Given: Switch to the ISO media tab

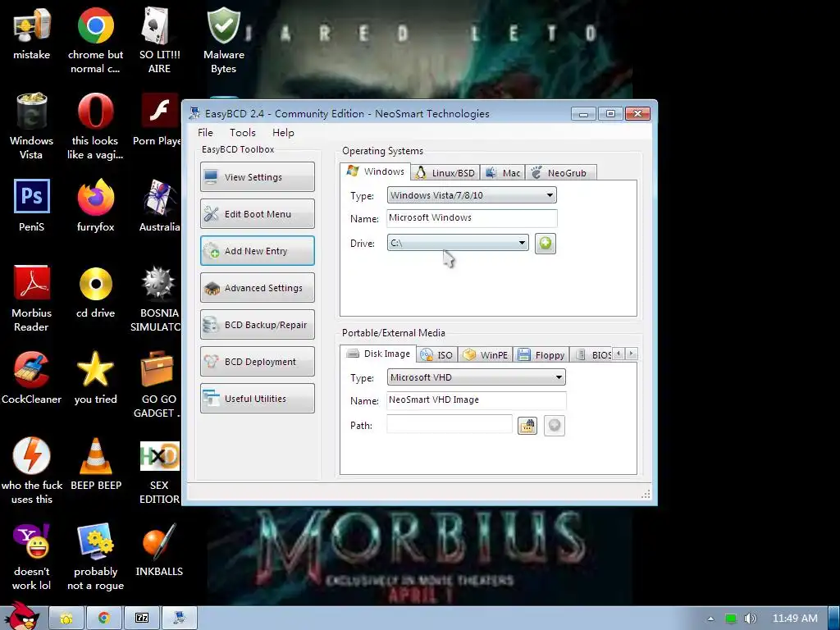Looking at the screenshot, I should click(x=437, y=354).
